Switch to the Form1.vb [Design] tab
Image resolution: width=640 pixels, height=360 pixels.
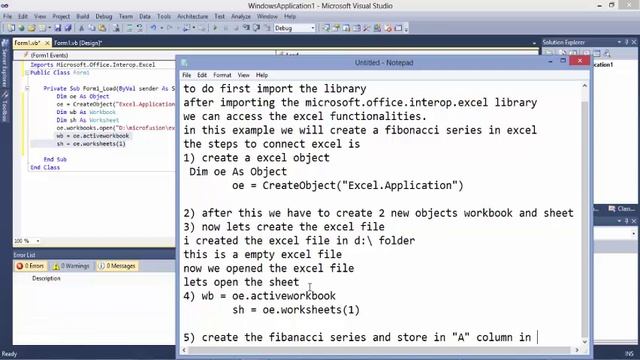tap(78, 43)
